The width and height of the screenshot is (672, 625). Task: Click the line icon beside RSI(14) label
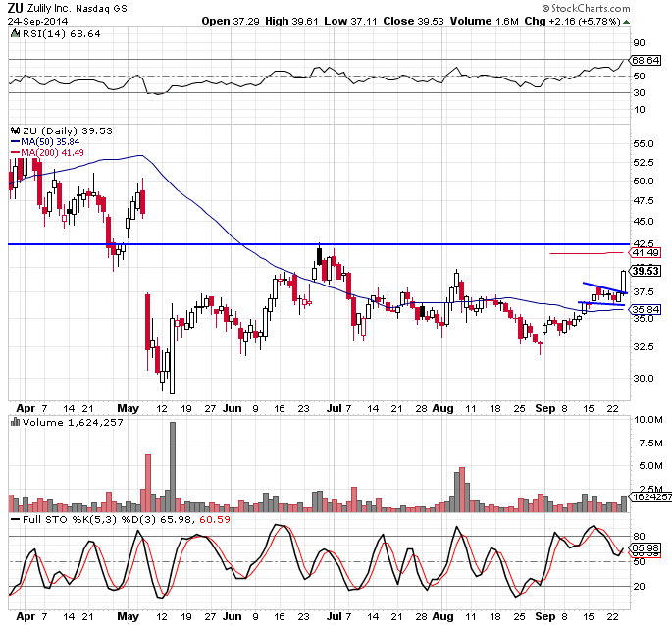13,32
